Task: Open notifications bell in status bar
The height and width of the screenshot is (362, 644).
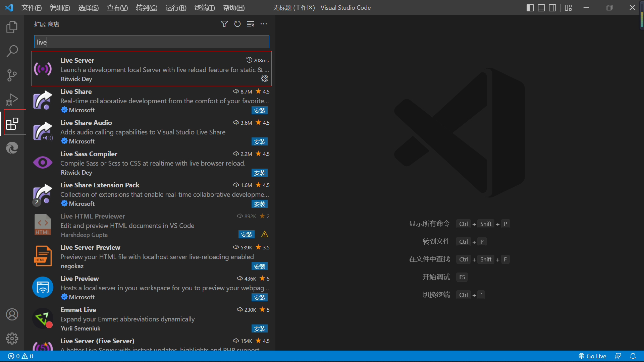Action: [633, 356]
